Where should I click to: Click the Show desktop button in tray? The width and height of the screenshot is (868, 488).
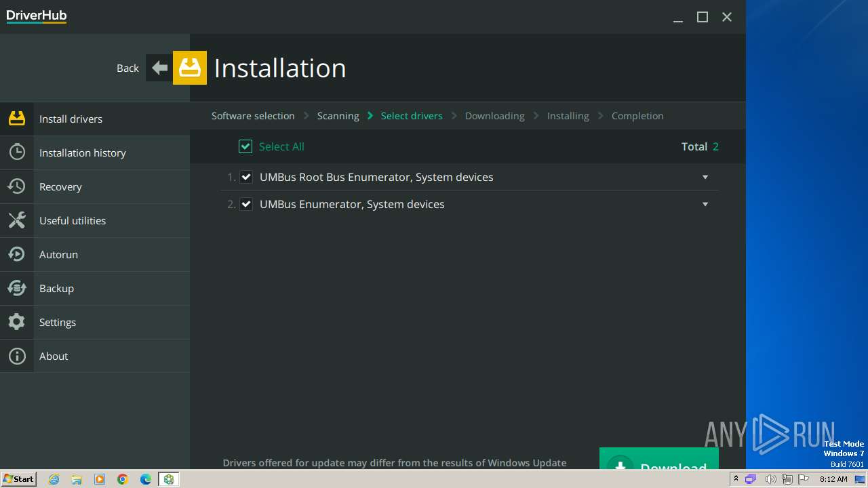click(x=861, y=479)
